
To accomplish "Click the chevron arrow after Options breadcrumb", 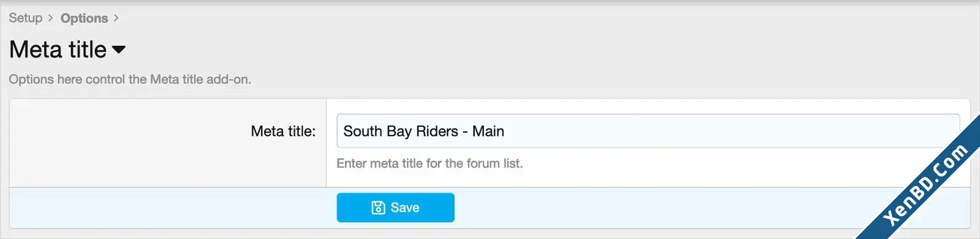I will [x=116, y=18].
